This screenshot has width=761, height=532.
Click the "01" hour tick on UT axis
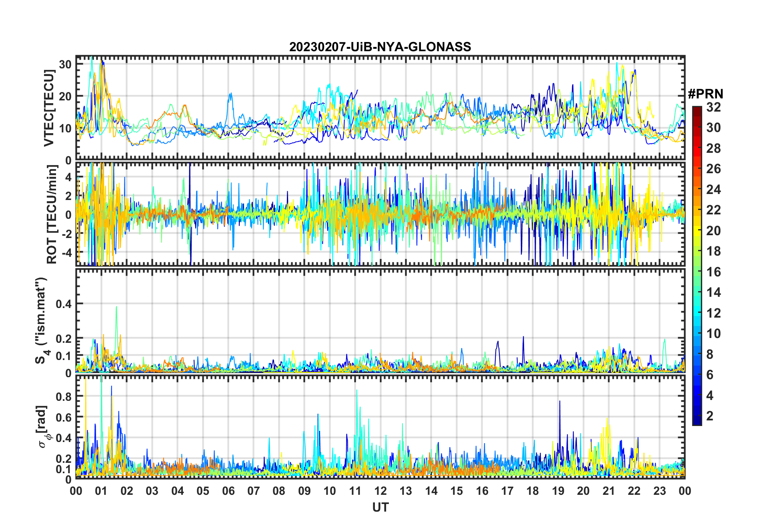point(101,491)
